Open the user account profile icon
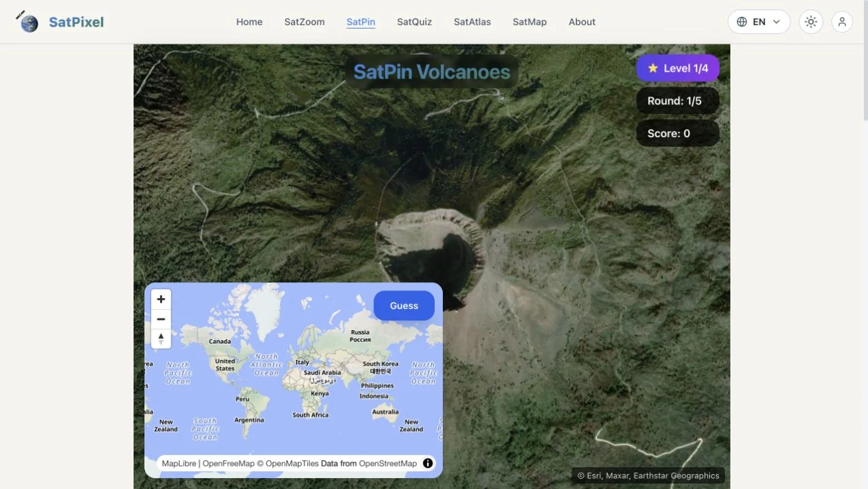Viewport: 868px width, 489px height. [x=842, y=22]
